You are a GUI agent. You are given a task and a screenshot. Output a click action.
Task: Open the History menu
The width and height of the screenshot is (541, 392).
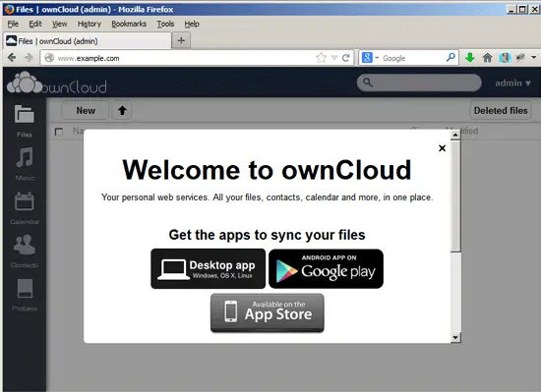(x=89, y=24)
